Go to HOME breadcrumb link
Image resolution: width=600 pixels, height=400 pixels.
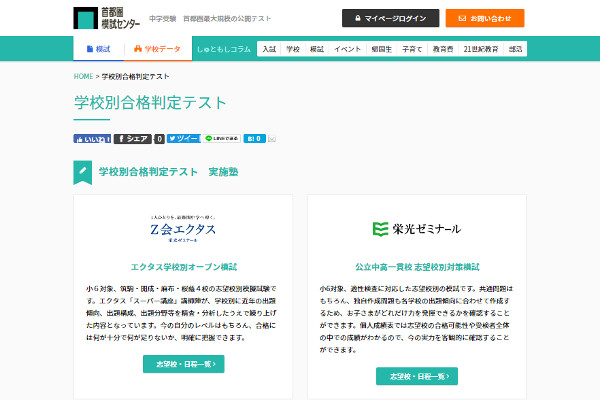coord(83,76)
